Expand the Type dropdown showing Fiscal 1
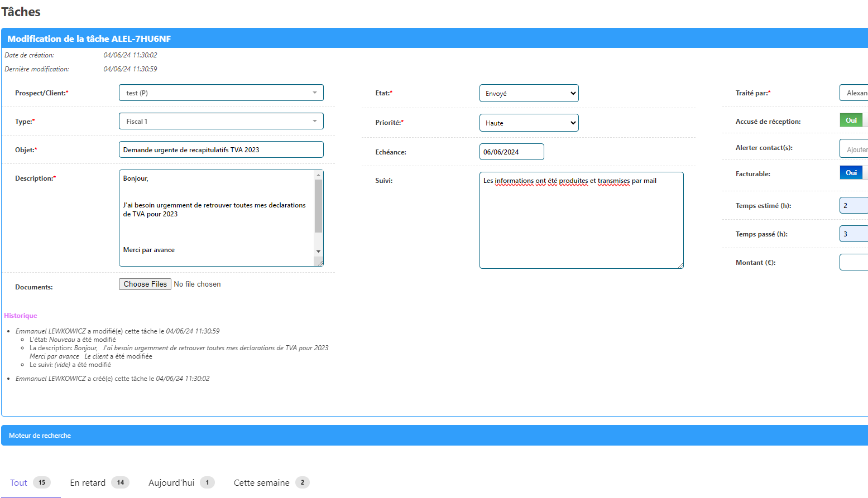This screenshot has width=868, height=498. pos(221,122)
